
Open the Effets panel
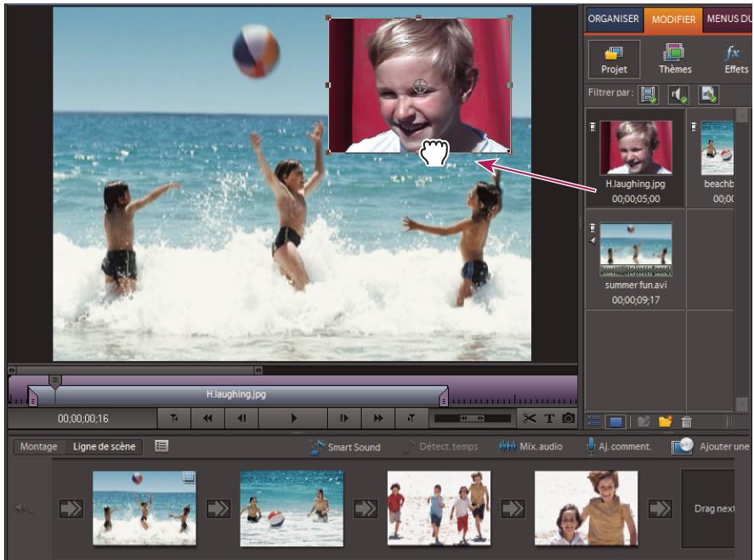pos(735,59)
